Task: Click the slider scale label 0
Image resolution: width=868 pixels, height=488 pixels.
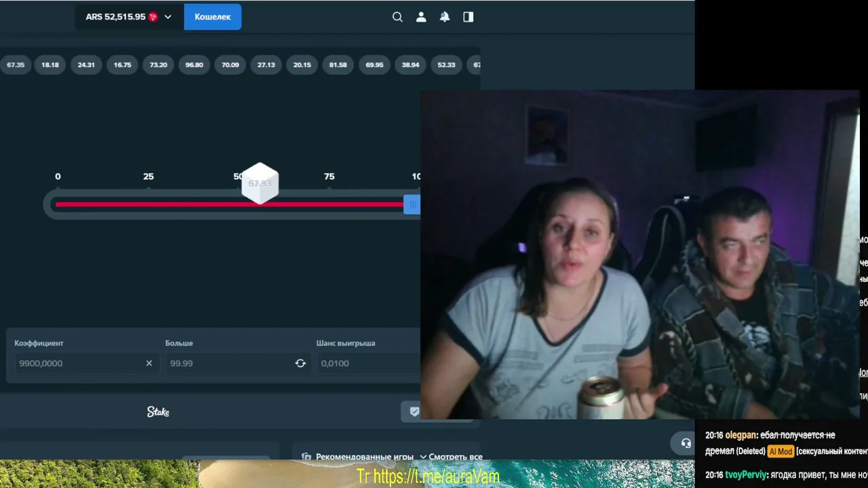Action: (58, 176)
